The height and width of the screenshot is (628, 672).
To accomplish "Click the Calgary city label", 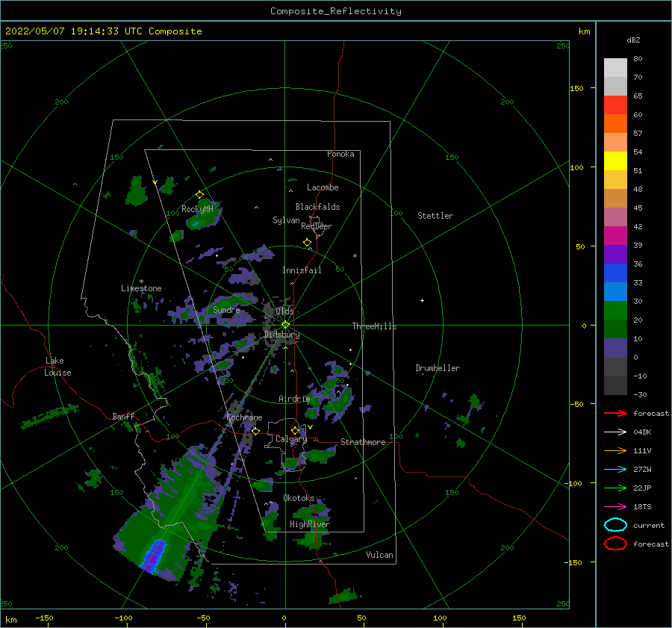I will pyautogui.click(x=291, y=439).
